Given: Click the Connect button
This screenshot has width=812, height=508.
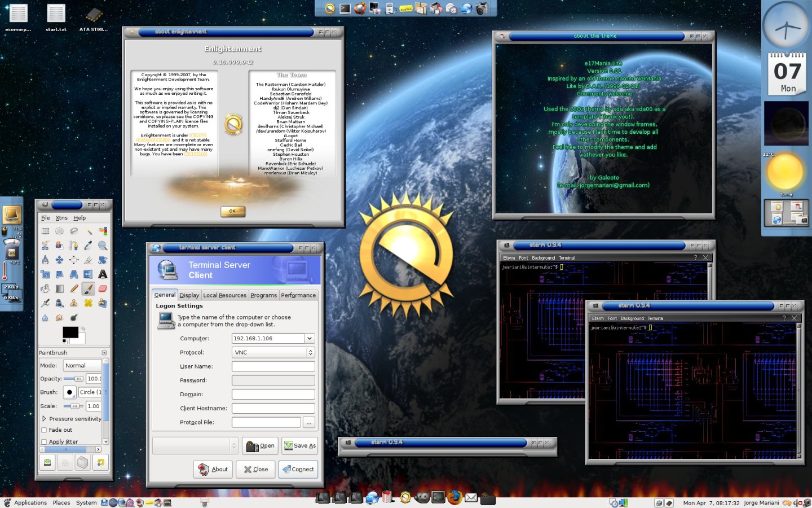Looking at the screenshot, I should [x=298, y=470].
